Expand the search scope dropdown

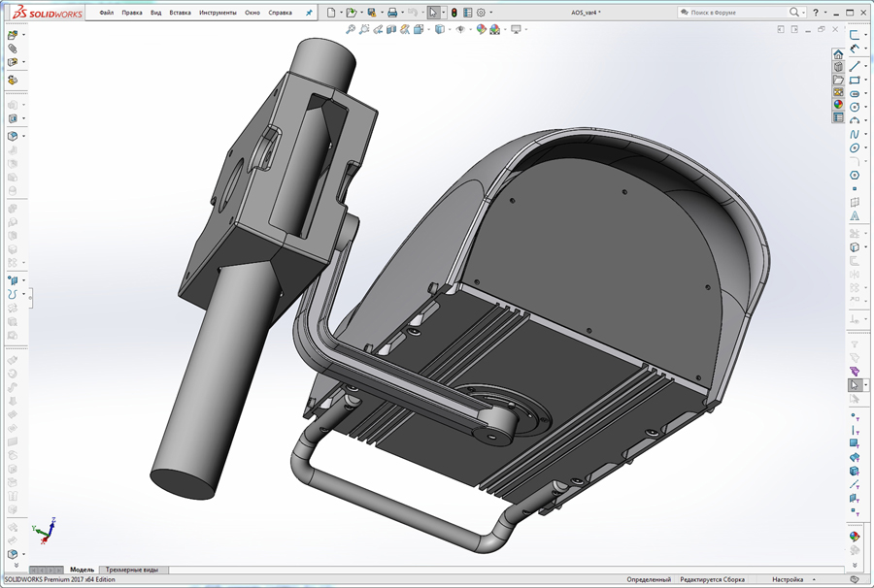803,12
